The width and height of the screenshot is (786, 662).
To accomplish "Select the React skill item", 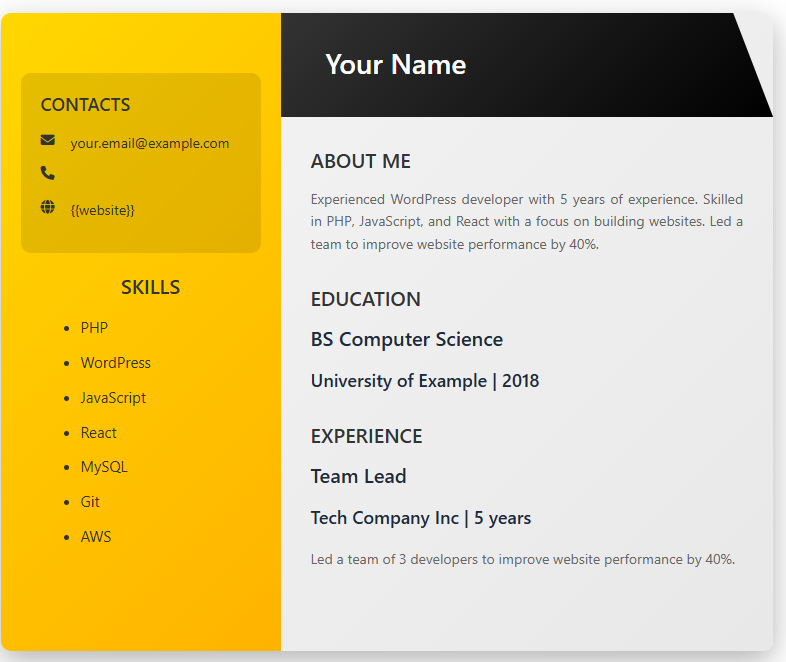I will [x=99, y=433].
